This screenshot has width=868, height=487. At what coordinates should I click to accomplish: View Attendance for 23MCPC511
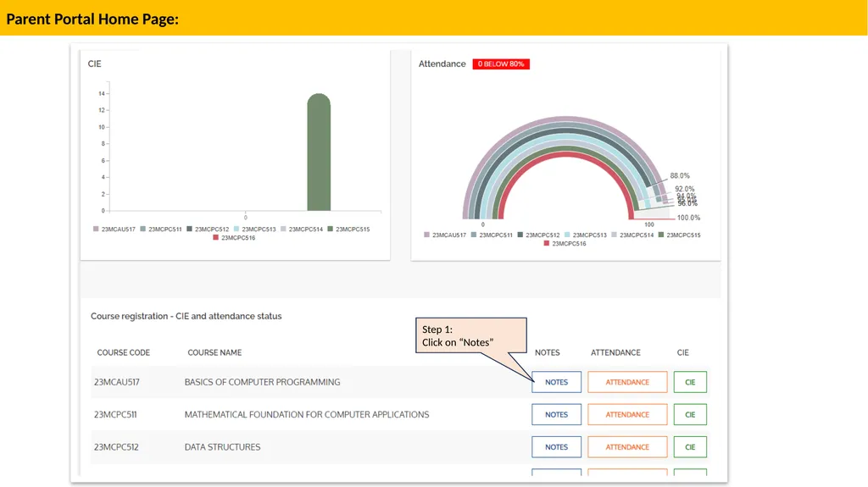point(627,414)
